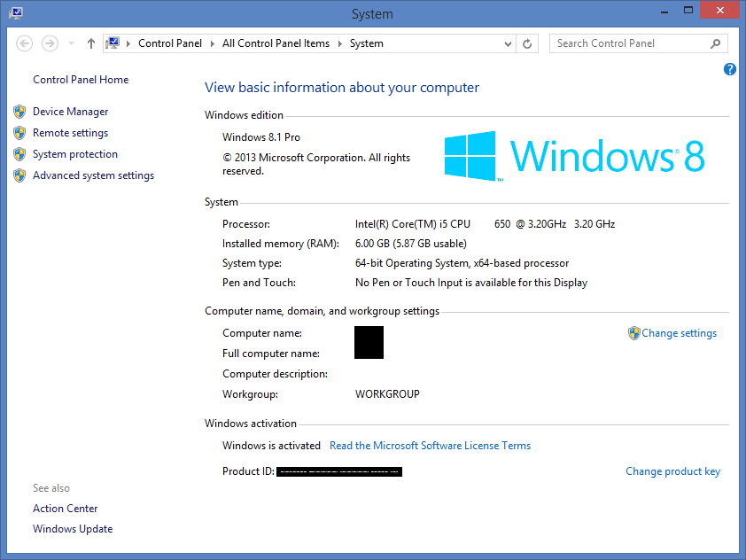Click shield icon beside Advanced system settings
This screenshot has width=746, height=560.
pos(19,175)
